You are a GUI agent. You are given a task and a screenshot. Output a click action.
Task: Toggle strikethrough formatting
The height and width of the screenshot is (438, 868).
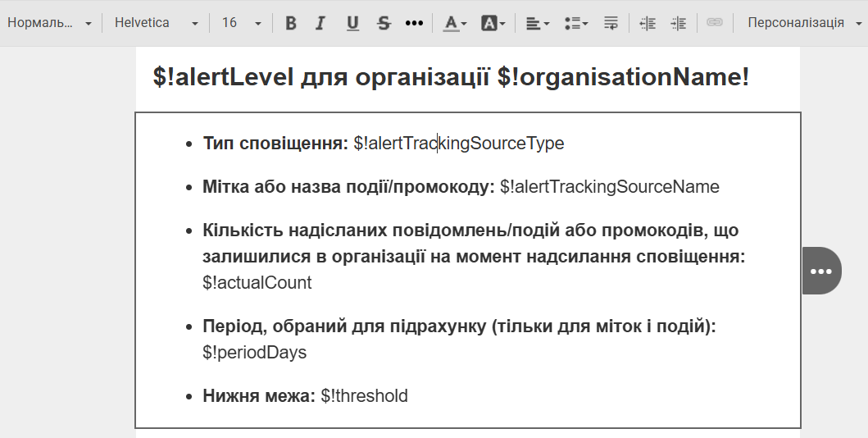tap(383, 23)
